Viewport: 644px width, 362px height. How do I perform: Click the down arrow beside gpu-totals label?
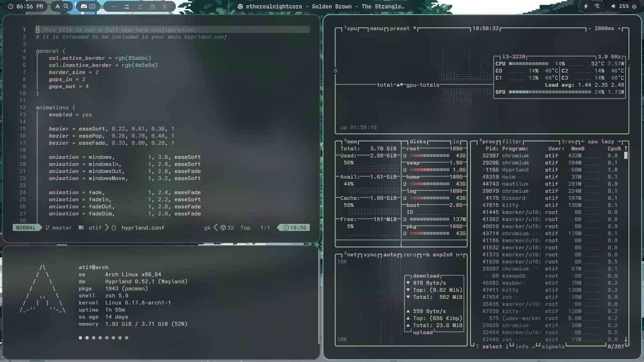click(401, 85)
